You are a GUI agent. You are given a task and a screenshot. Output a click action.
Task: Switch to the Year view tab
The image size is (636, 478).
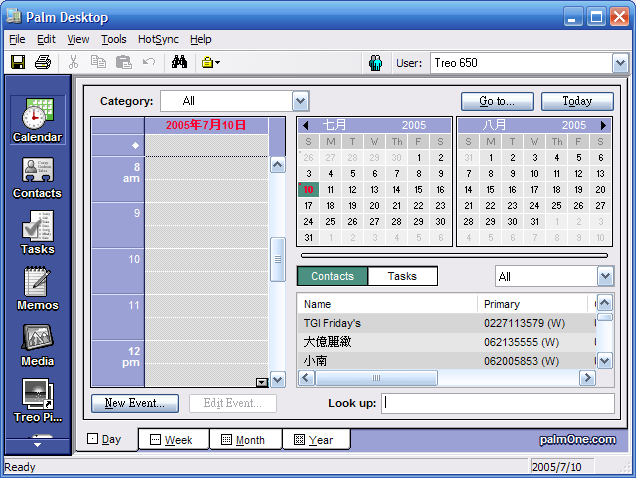316,439
